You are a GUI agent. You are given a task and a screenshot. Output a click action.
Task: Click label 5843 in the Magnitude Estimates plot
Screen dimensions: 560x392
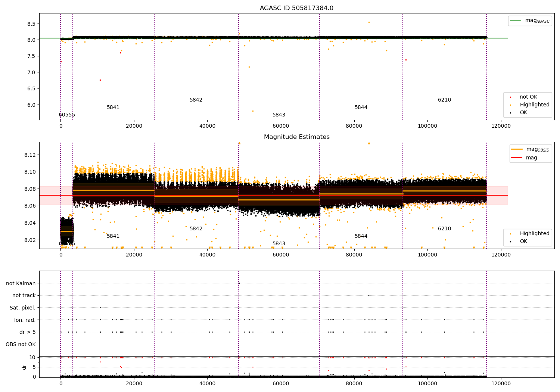point(279,244)
